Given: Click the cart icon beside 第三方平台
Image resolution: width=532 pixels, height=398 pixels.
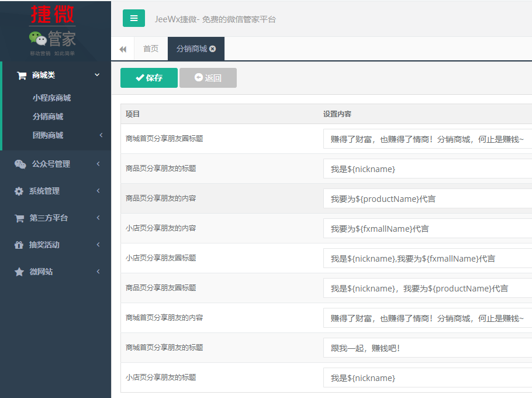Looking at the screenshot, I should coord(19,218).
